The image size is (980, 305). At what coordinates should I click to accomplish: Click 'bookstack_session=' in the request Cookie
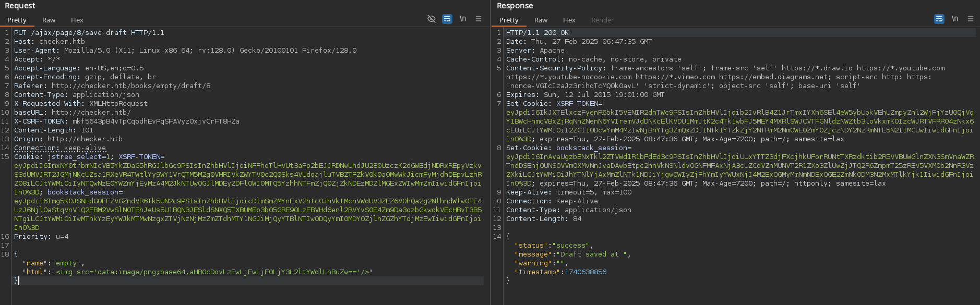[x=85, y=192]
